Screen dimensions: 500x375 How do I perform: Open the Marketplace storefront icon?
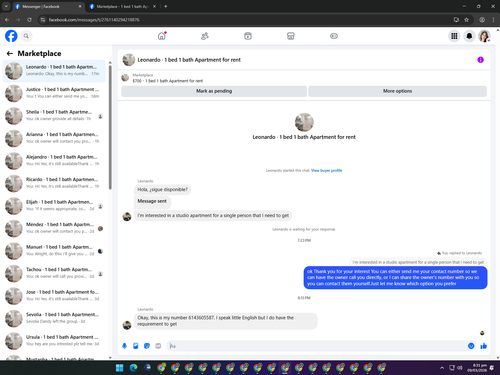click(291, 36)
